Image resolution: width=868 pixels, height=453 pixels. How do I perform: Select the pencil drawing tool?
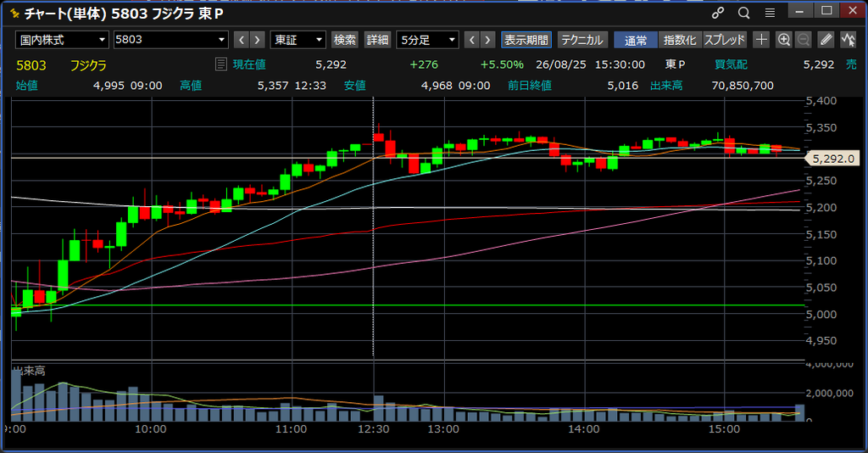826,39
